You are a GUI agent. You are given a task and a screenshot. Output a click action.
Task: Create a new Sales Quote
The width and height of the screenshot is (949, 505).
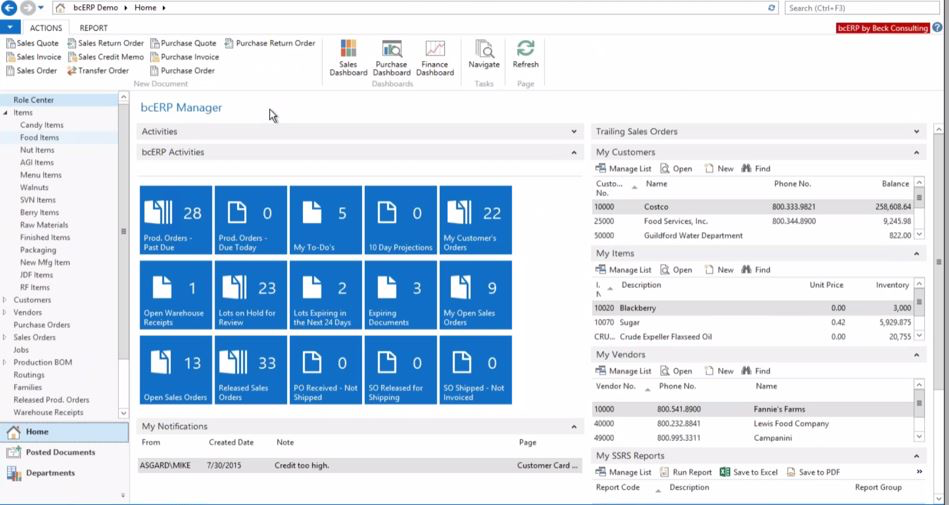pyautogui.click(x=33, y=43)
